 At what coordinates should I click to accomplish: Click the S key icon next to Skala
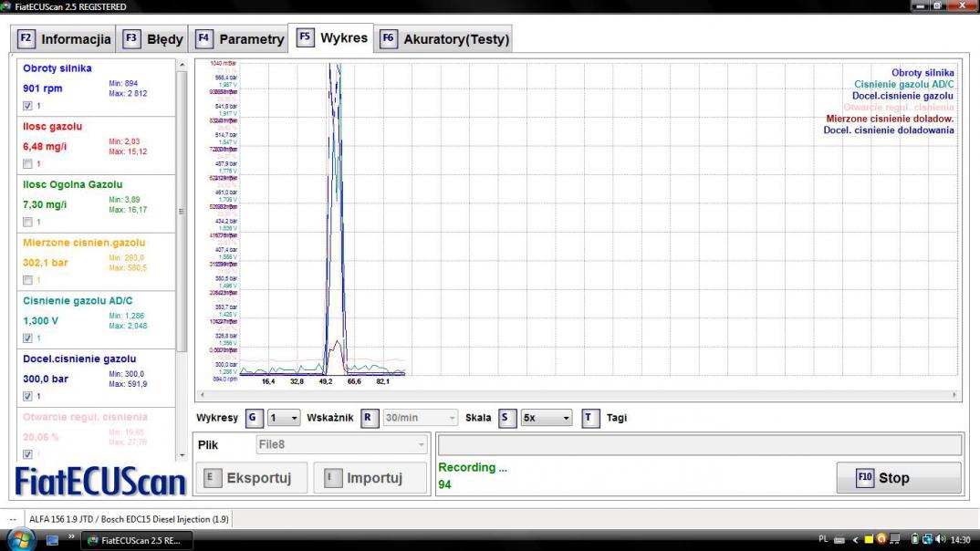coord(506,418)
